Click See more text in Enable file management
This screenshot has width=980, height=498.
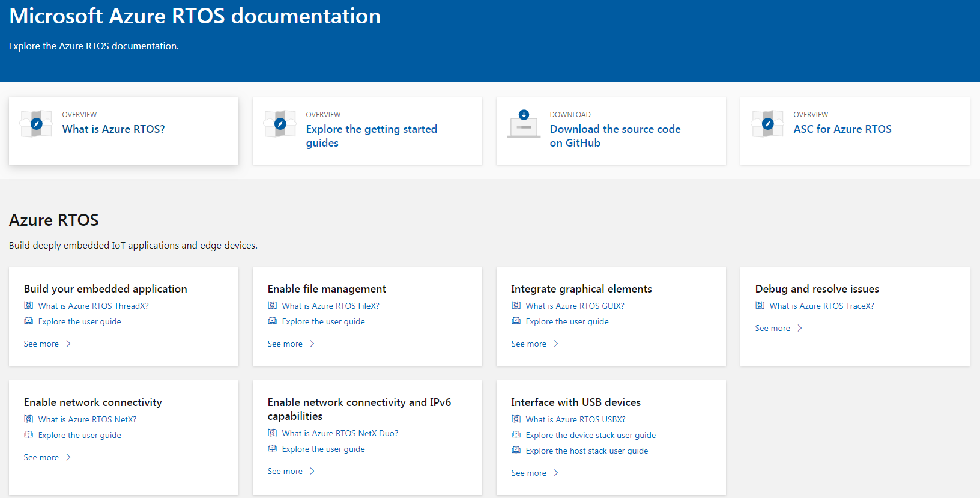pos(285,344)
